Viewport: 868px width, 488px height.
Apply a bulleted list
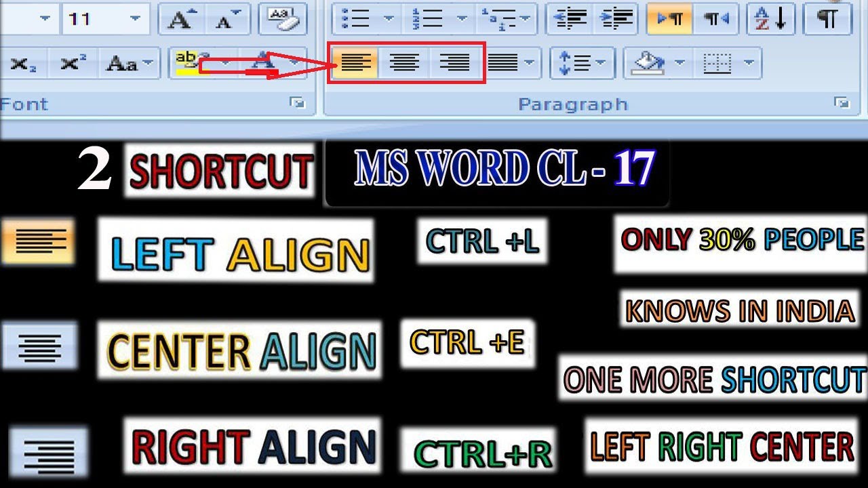(355, 19)
